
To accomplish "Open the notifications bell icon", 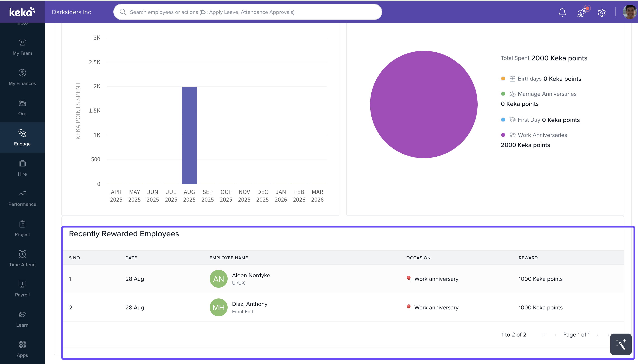I will coord(562,12).
